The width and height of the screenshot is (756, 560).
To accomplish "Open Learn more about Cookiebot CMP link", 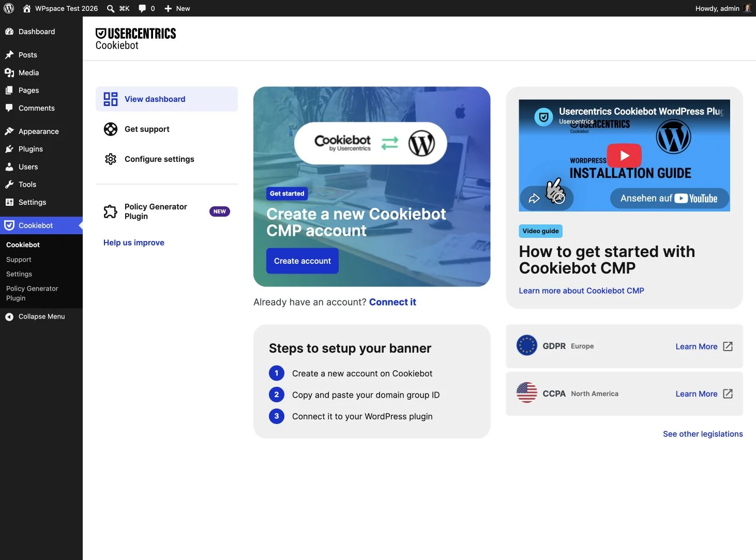I will [581, 291].
